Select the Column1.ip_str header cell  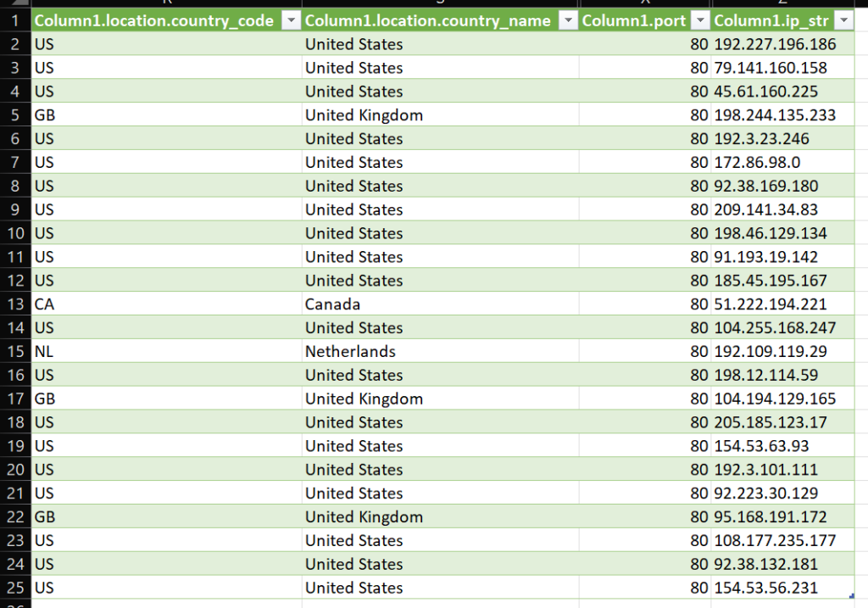(782, 20)
